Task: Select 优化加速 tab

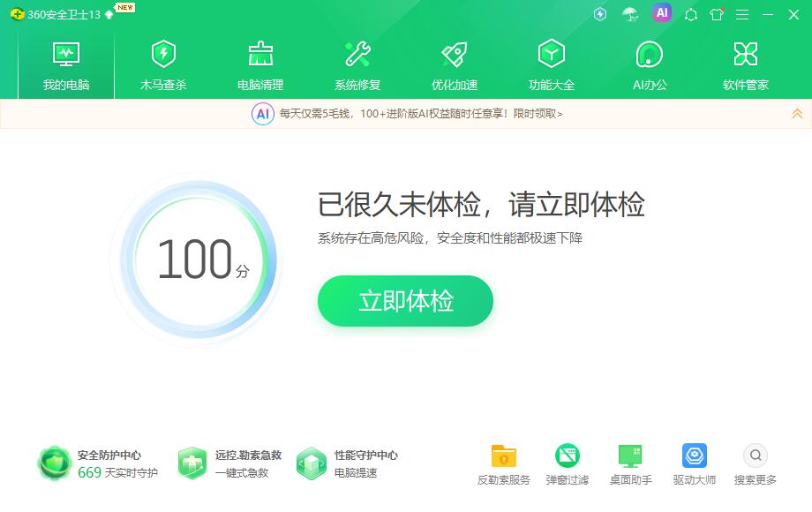Action: point(455,65)
